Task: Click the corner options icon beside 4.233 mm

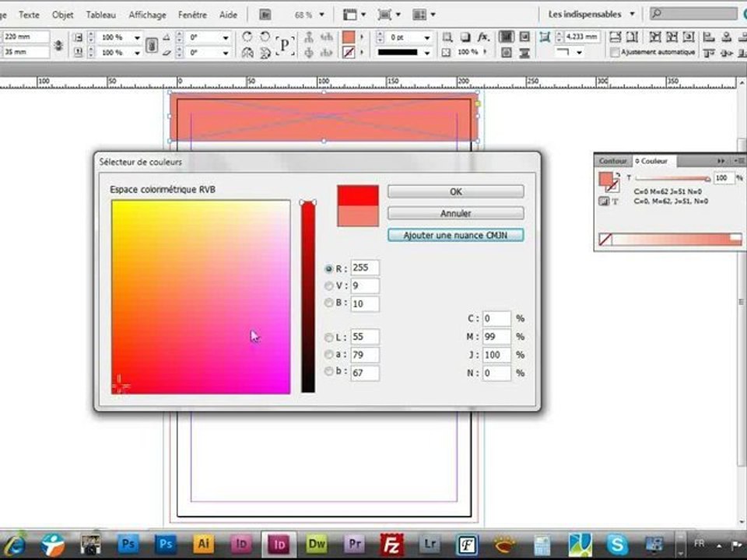Action: (545, 37)
